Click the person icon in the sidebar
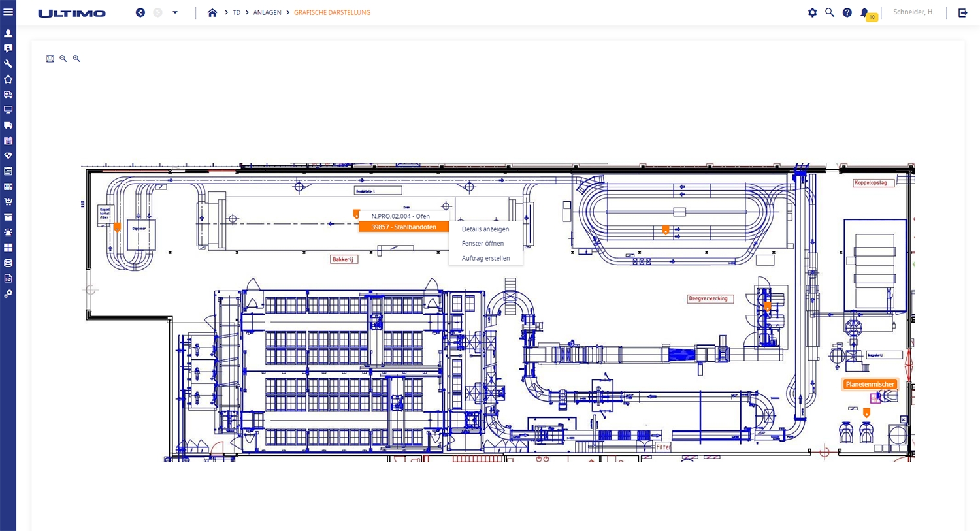This screenshot has width=980, height=531. coord(8,33)
